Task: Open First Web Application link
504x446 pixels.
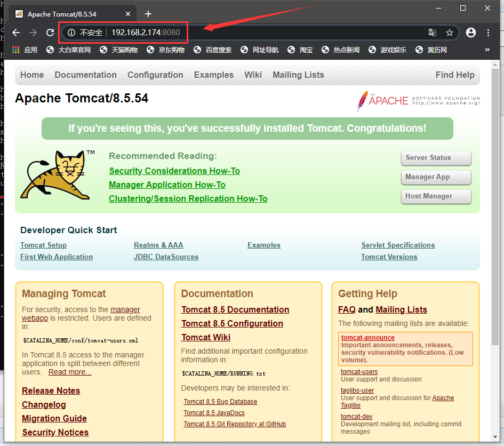Action: click(x=57, y=257)
